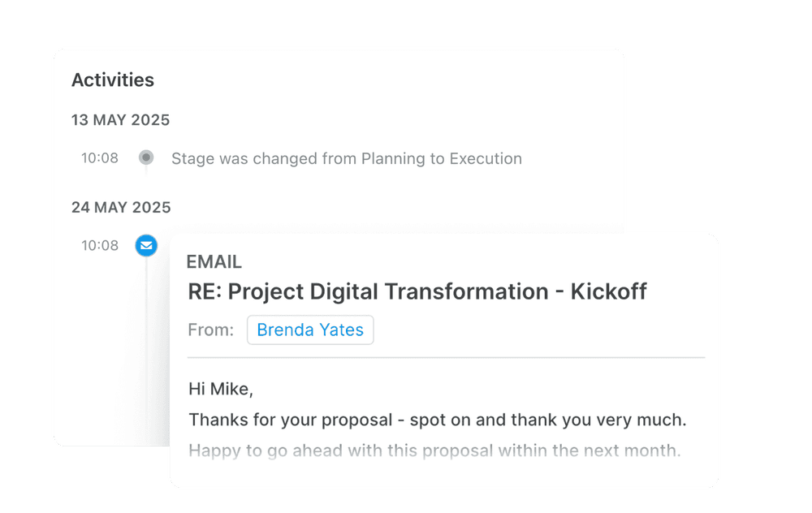Open the RE: Project Digital Transformation subject
Screen dimensions: 812x513
(417, 291)
